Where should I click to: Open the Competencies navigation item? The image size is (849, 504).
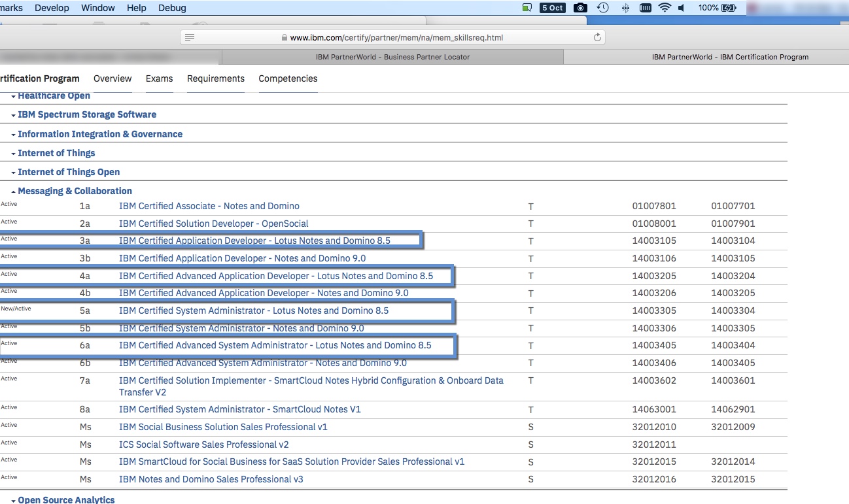(288, 78)
